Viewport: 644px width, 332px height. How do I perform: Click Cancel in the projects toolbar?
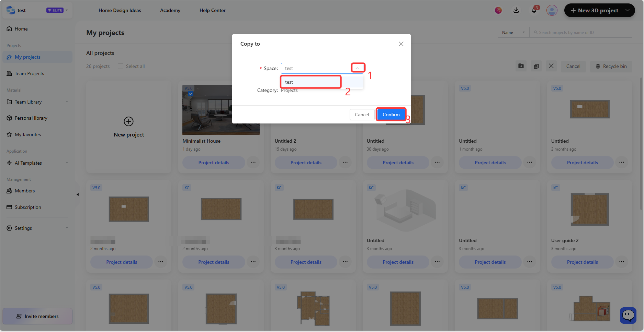pos(573,66)
